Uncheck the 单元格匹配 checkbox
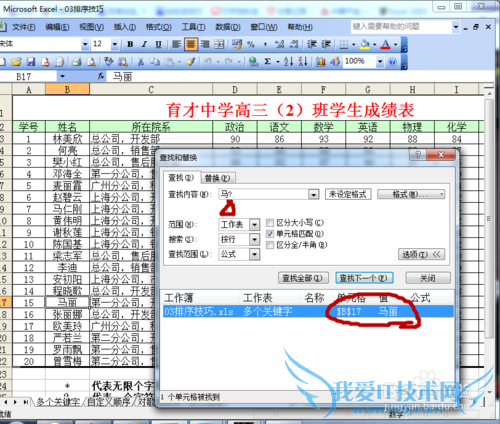Screen dimensions: 500x424 (270, 234)
